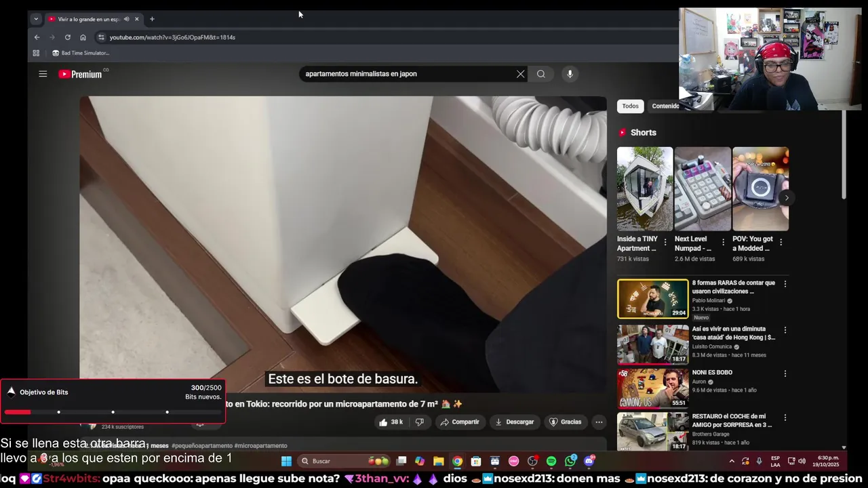Open the YouTube hamburger guide menu

pyautogui.click(x=43, y=74)
